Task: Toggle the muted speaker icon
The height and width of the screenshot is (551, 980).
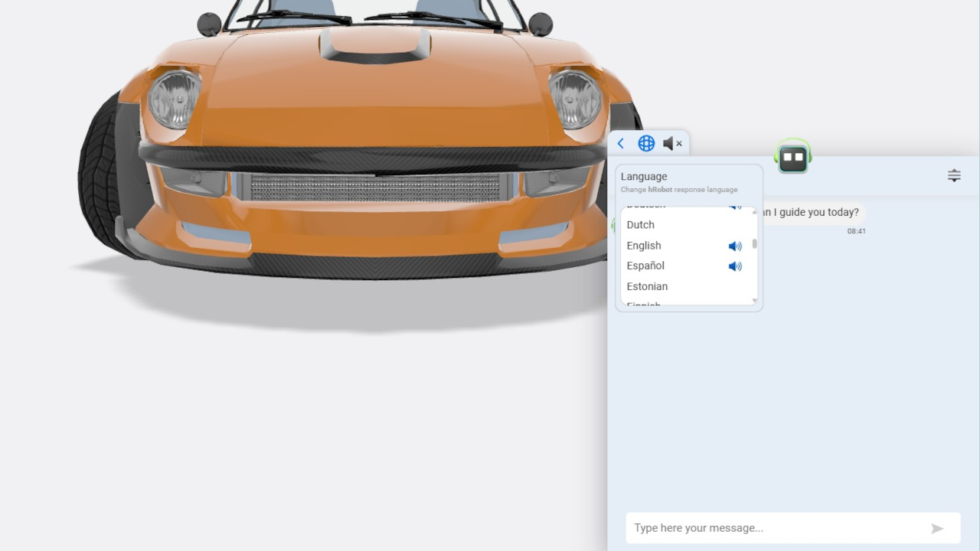Action: click(672, 143)
